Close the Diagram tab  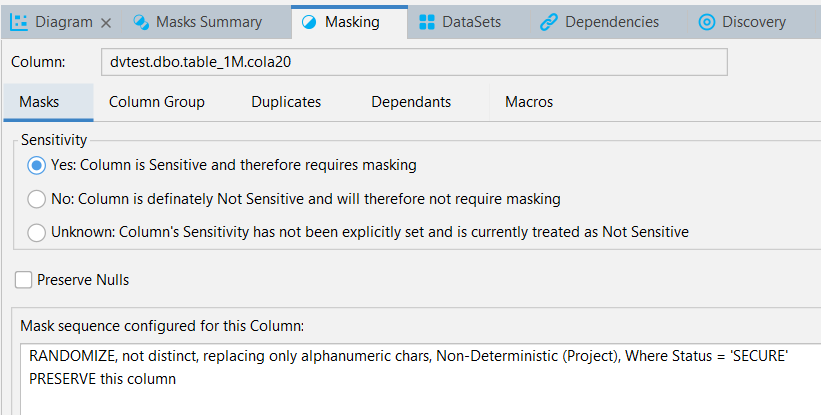tap(106, 23)
